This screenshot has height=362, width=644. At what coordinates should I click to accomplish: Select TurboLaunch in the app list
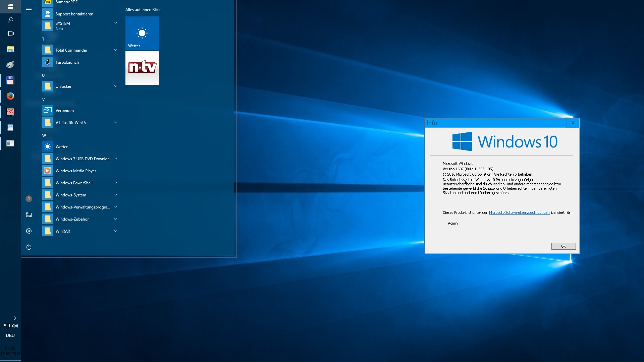(67, 62)
